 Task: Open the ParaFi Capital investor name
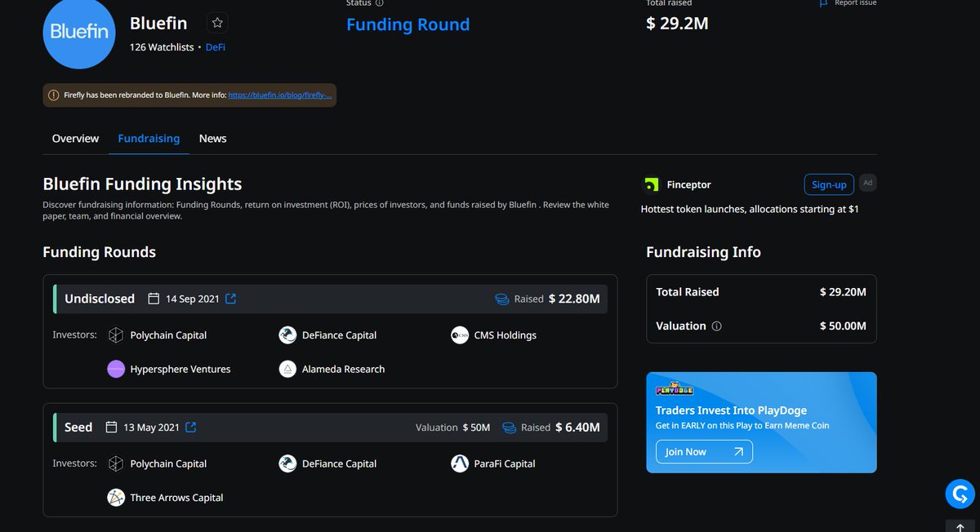tap(505, 463)
